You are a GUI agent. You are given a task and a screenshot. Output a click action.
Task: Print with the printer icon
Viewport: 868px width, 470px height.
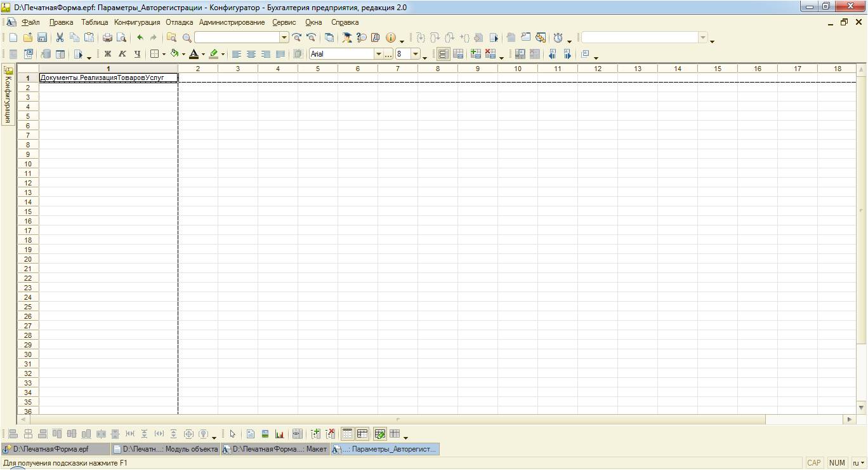click(x=107, y=38)
